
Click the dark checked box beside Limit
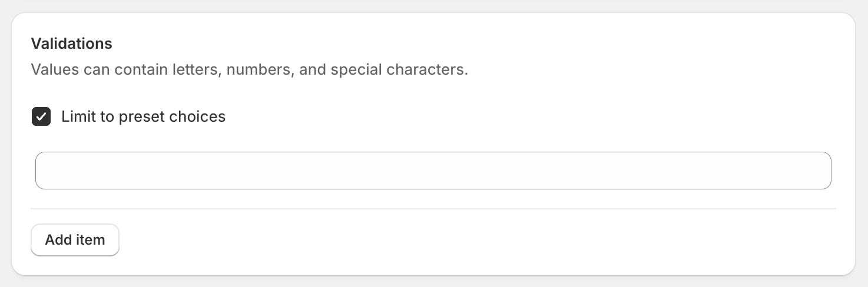[41, 116]
